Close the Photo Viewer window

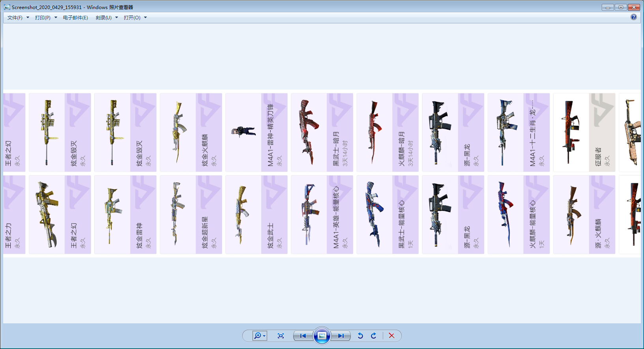(634, 7)
